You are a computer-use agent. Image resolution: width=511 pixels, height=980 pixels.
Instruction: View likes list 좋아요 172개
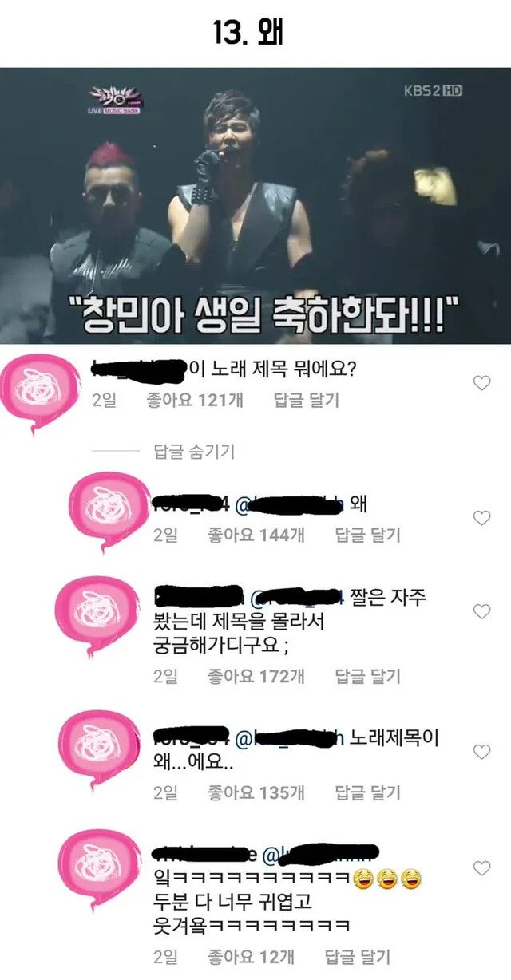256,676
